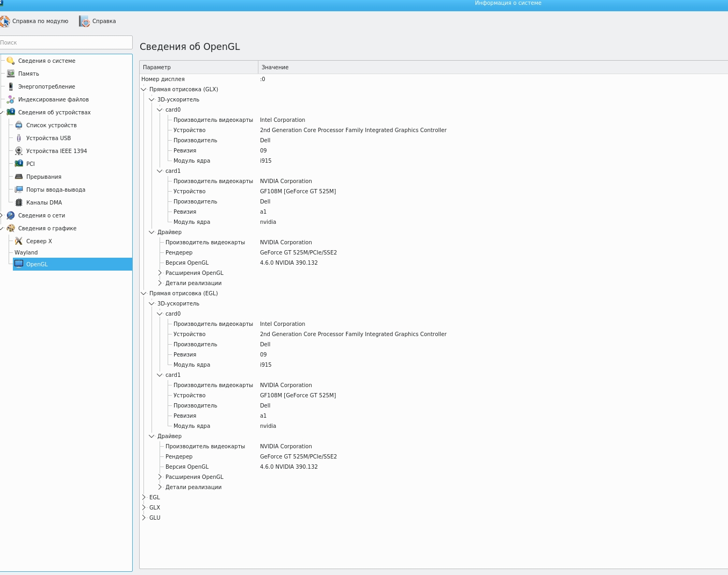Click Intel Corporation value under GLX card0
The image size is (728, 575).
point(283,120)
